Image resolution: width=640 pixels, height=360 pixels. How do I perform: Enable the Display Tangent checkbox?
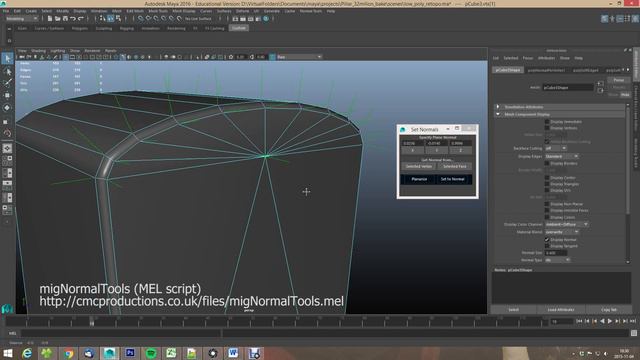547,246
